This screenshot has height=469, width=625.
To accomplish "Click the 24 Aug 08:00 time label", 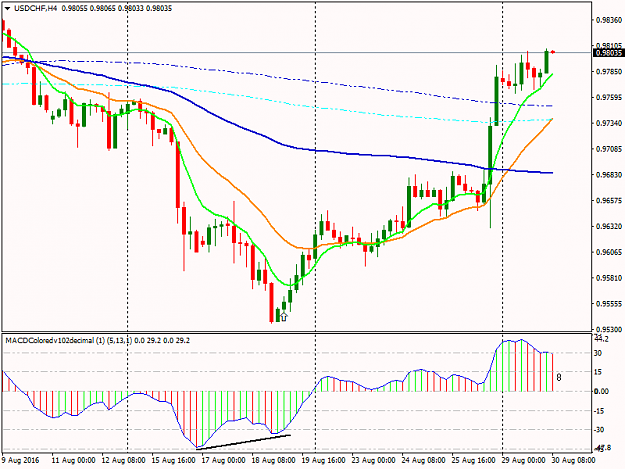I will (423, 460).
